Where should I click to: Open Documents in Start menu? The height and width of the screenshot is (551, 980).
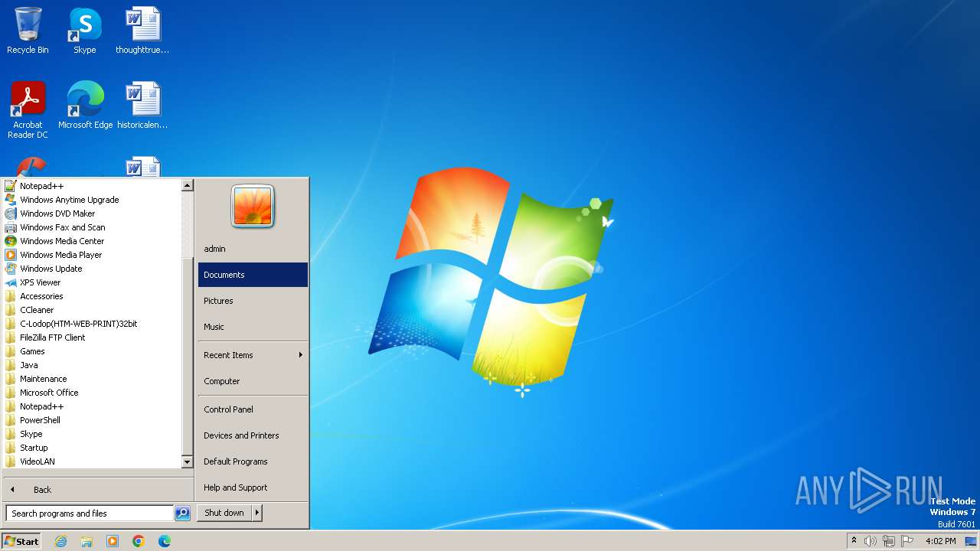coord(253,275)
